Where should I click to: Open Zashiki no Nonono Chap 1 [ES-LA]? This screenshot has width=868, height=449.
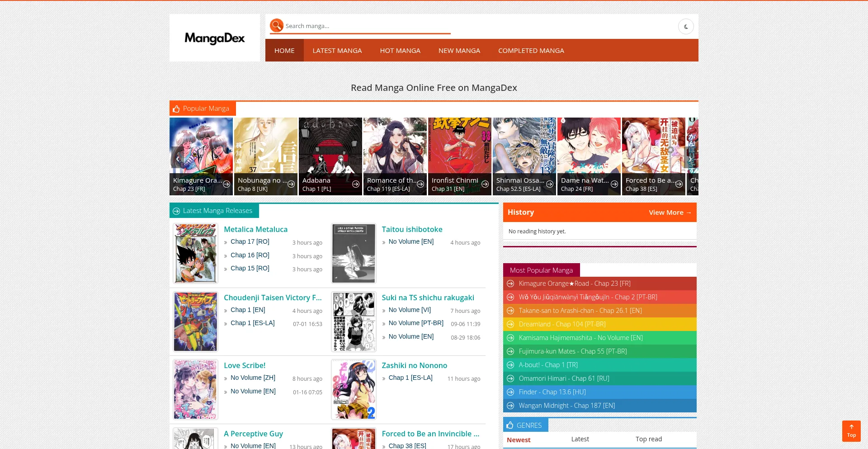point(410,378)
